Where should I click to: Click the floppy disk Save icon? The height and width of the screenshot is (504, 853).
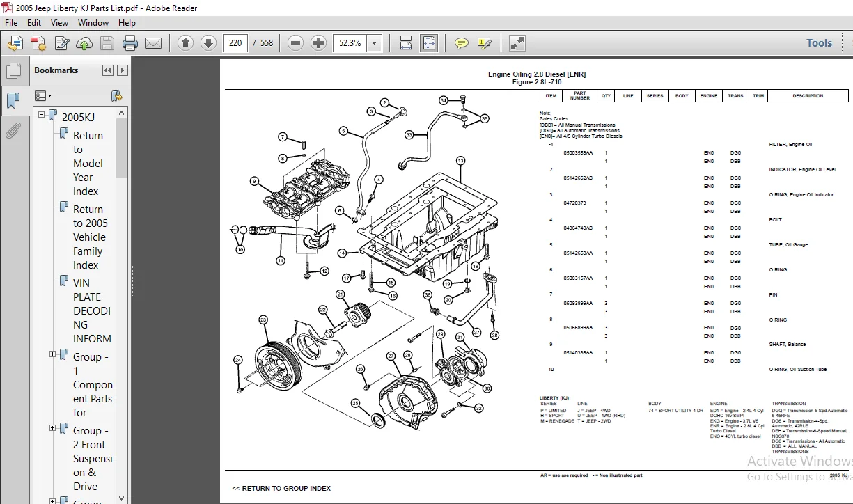(107, 43)
